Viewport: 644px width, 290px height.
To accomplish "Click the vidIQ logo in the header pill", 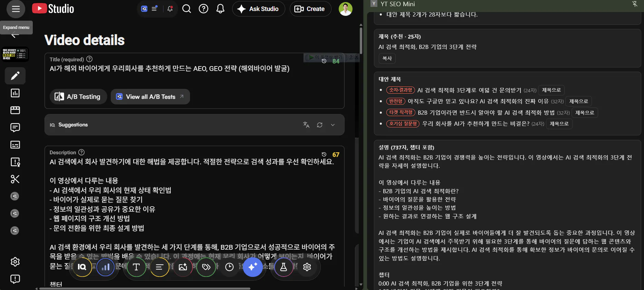I will point(144,9).
